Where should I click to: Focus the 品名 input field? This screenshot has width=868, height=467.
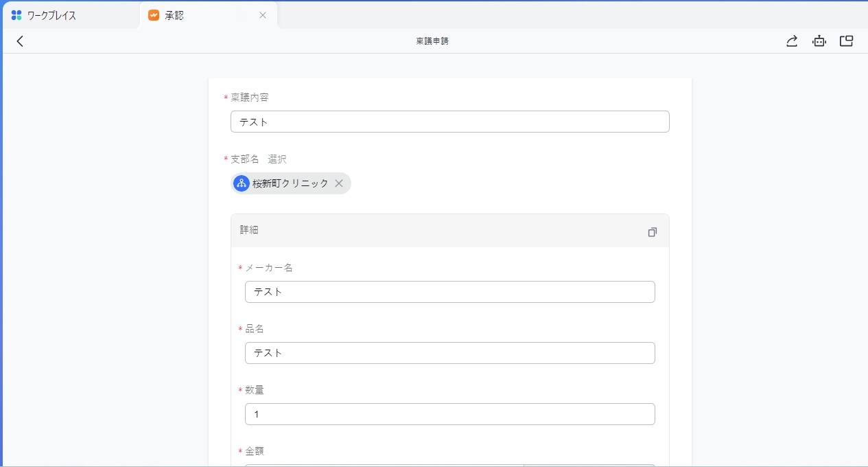pos(450,353)
